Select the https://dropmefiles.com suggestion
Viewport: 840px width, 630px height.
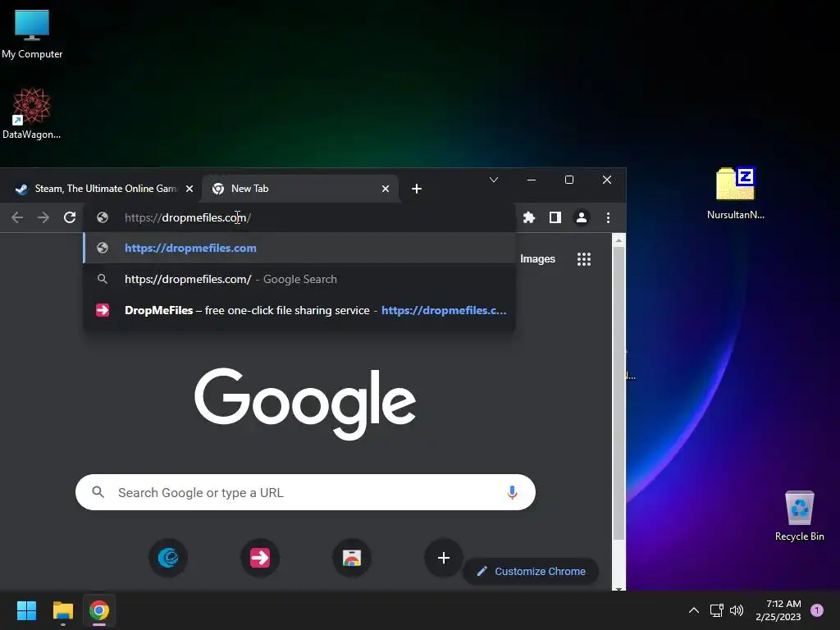pos(299,248)
